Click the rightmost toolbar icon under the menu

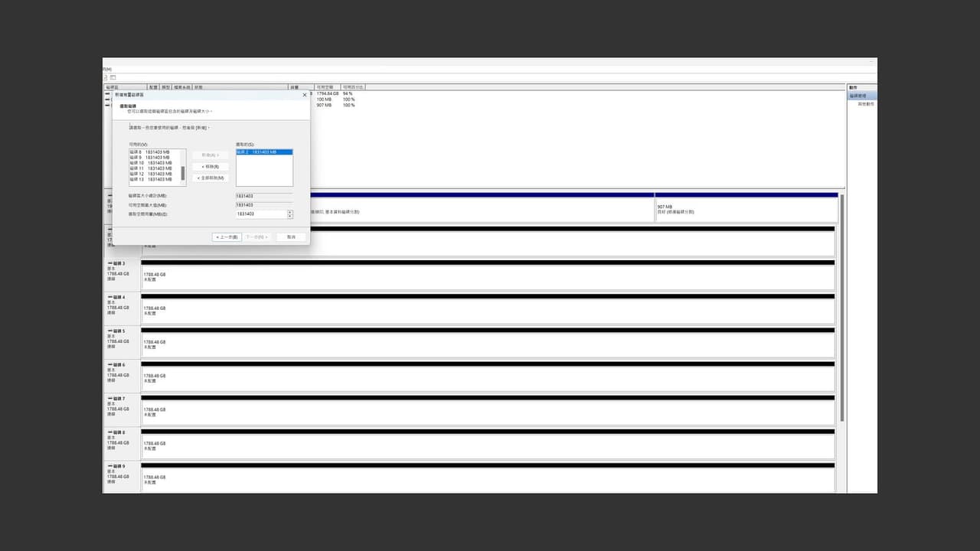[113, 77]
